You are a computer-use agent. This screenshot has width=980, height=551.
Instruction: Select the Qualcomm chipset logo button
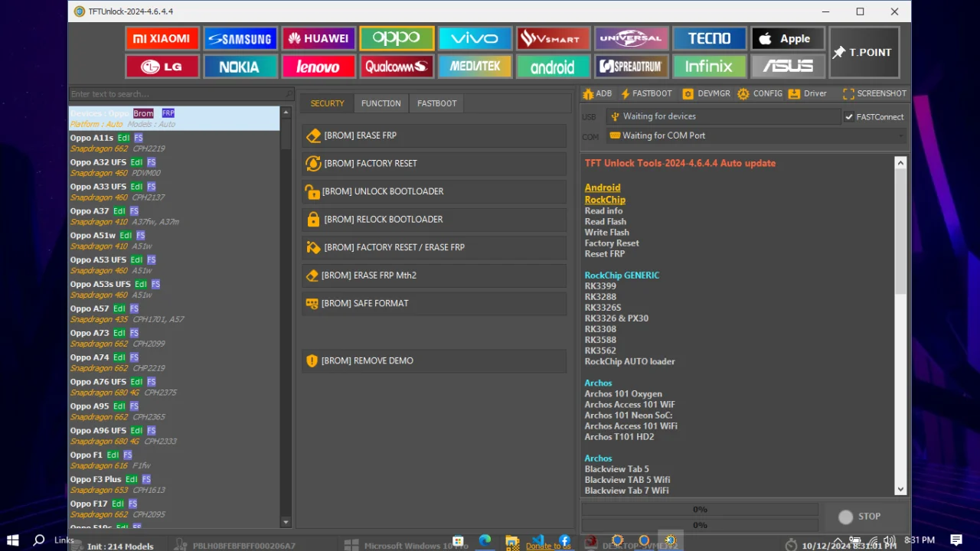397,67
